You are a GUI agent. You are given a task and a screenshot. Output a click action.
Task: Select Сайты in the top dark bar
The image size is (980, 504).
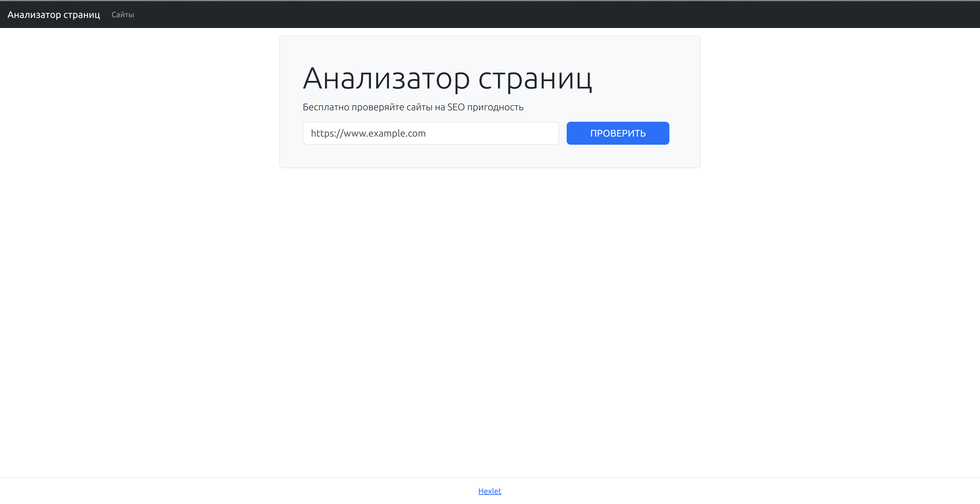123,15
